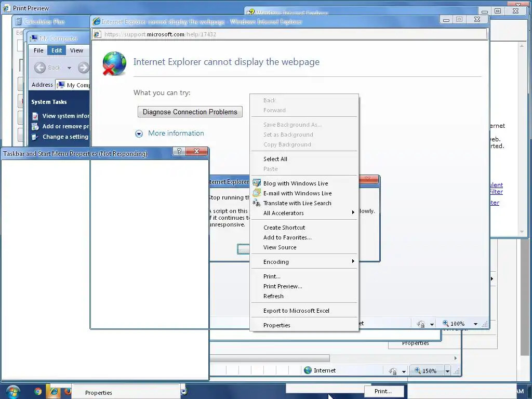Open the File menu in My Computer
Viewport: 532px width, 399px height.
[x=38, y=50]
